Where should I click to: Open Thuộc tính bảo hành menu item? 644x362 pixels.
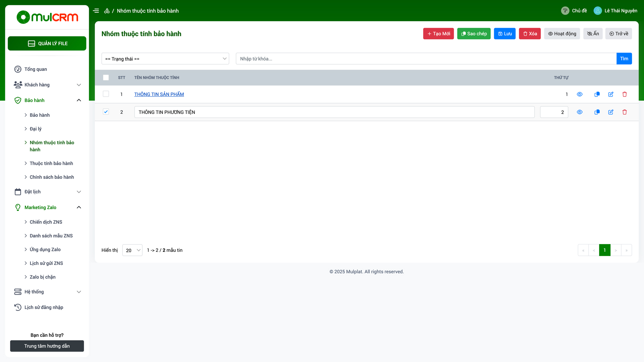coord(51,163)
